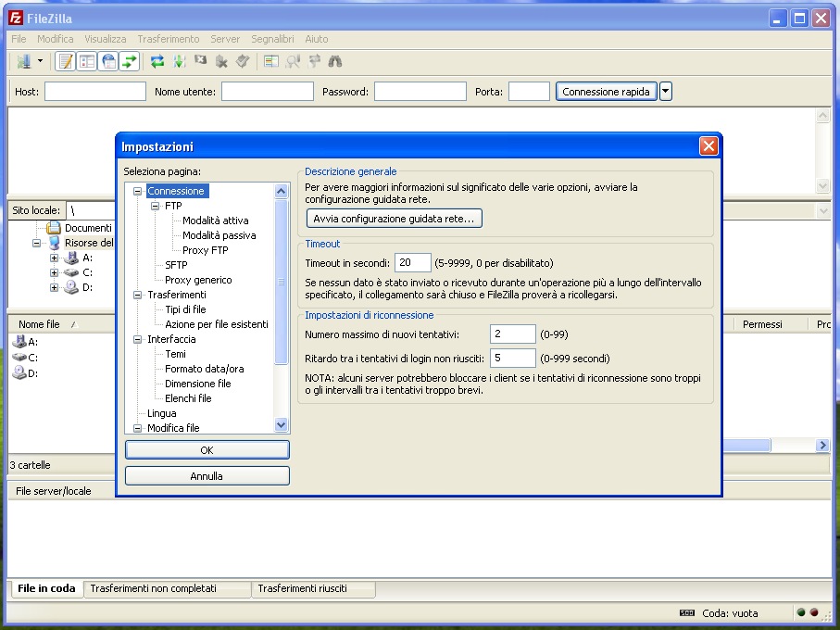Click Avvia configurazione guidata rete button
This screenshot has height=630, width=840.
pos(394,219)
